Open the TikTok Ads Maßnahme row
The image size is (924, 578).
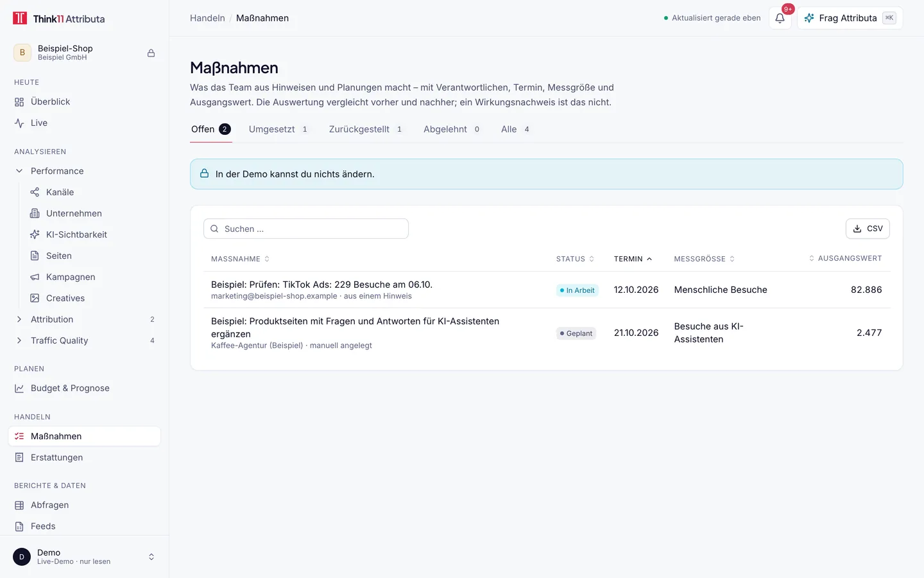click(547, 290)
